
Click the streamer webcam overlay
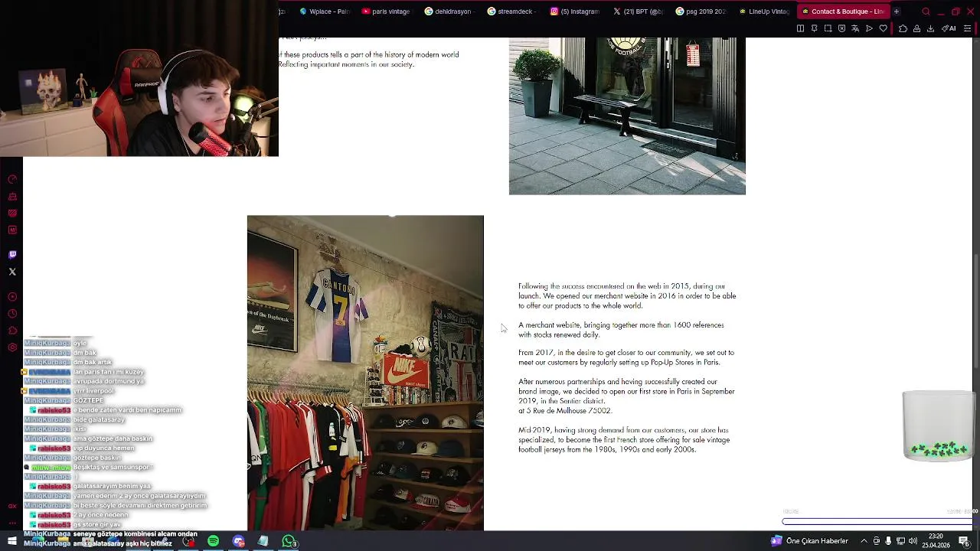pyautogui.click(x=139, y=78)
